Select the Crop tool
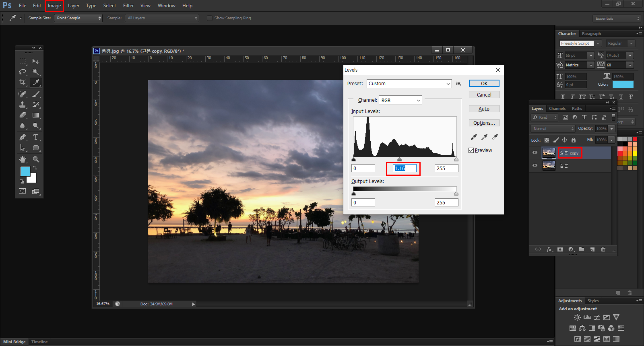The image size is (644, 346). click(23, 82)
